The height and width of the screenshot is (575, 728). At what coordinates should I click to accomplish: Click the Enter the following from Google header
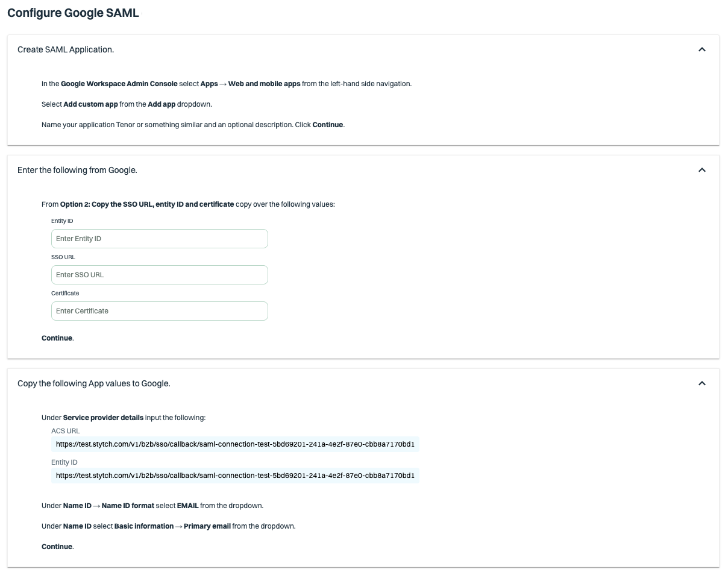[77, 170]
